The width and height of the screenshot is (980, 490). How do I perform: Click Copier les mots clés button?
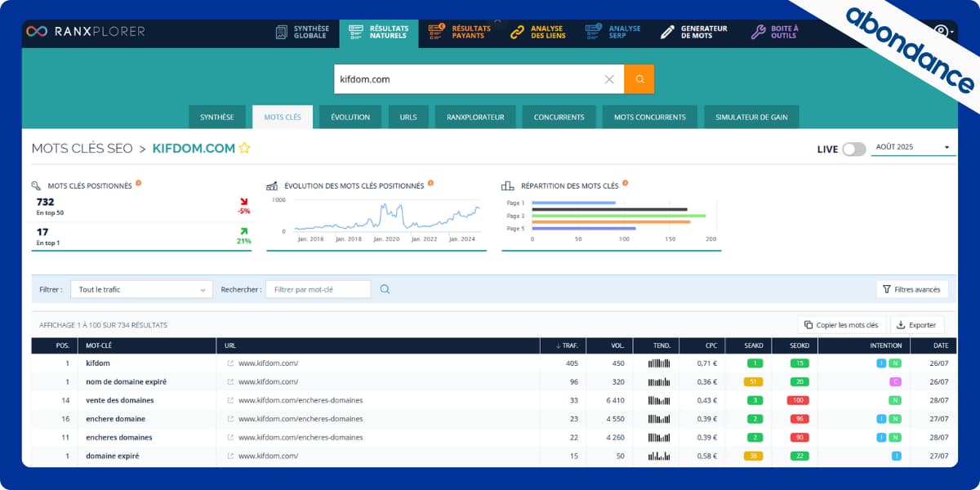pos(841,324)
